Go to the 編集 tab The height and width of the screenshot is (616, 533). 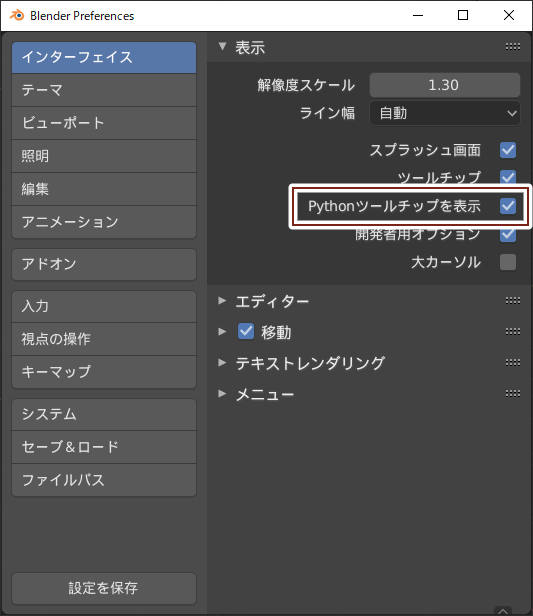click(104, 189)
